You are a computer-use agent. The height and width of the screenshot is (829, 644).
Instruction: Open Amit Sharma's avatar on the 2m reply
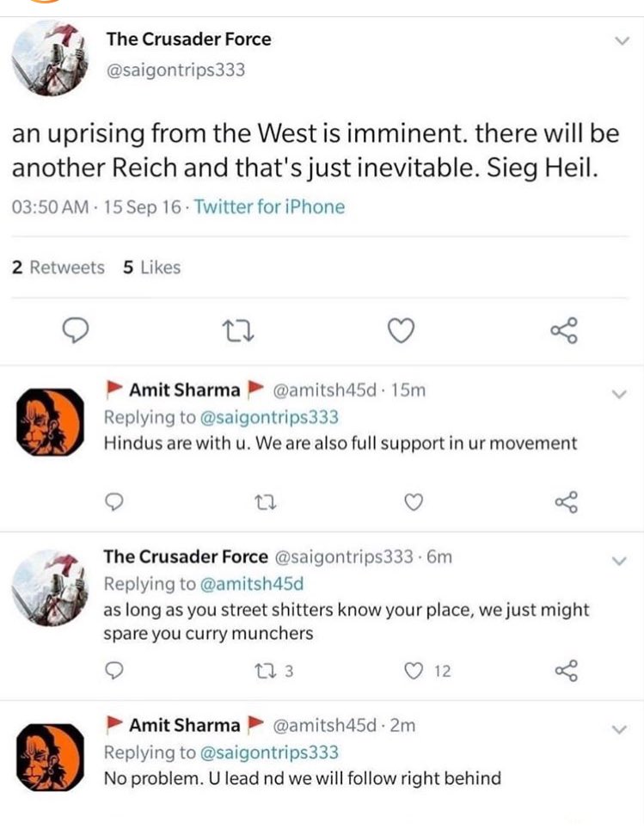[50, 757]
